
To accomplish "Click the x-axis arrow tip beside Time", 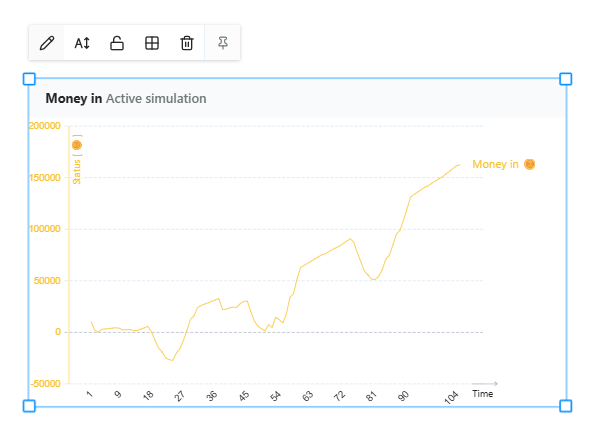I will 494,383.
